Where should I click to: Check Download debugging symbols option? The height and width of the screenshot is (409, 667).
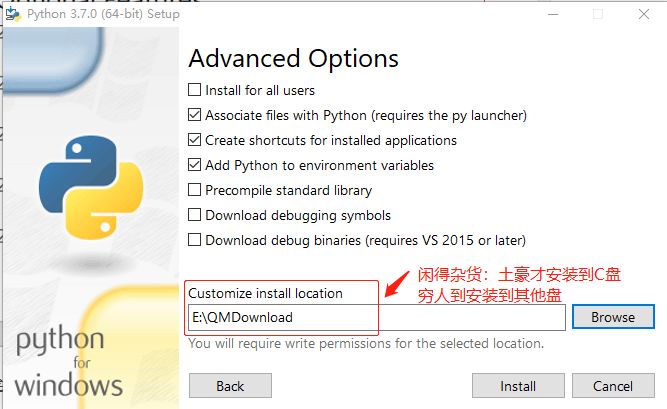pyautogui.click(x=194, y=215)
